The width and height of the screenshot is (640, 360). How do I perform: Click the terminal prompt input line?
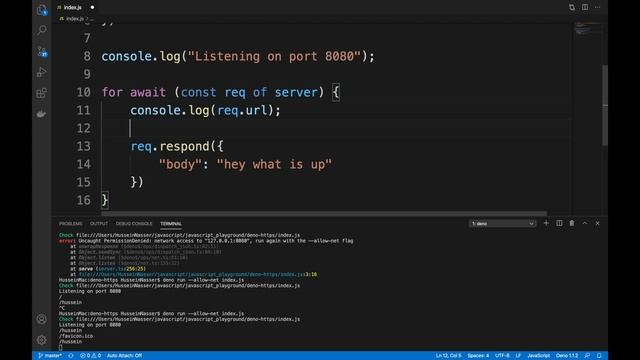click(x=60, y=347)
